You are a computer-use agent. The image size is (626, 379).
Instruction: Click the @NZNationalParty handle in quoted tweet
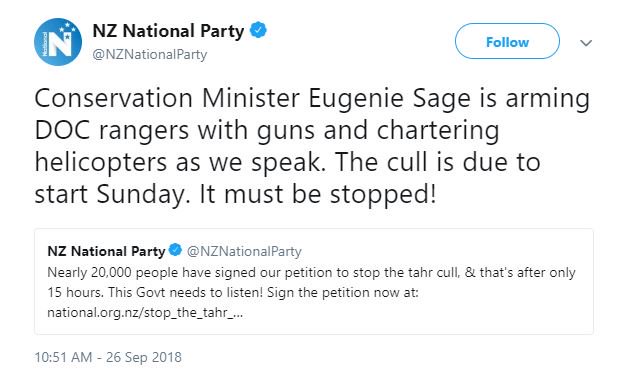244,251
